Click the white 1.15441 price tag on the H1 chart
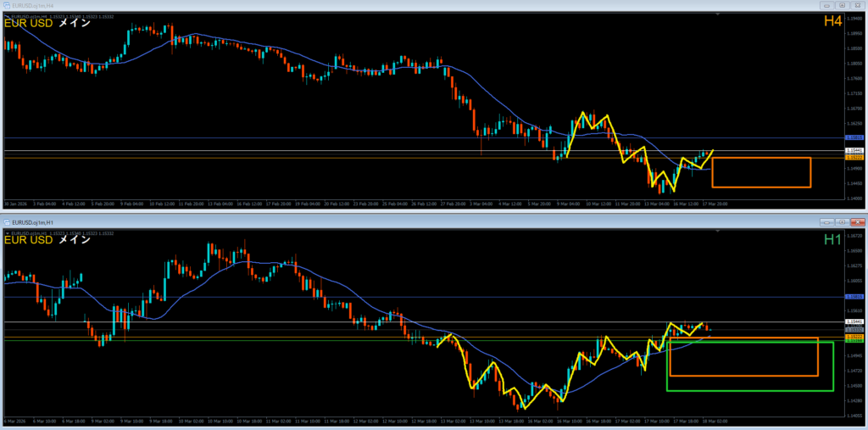This screenshot has width=868, height=430. [x=854, y=322]
